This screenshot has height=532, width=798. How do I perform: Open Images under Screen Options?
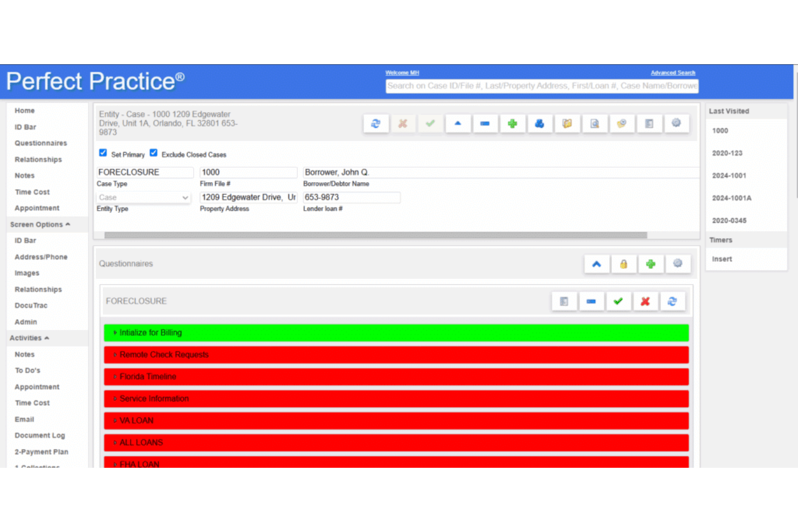(27, 273)
